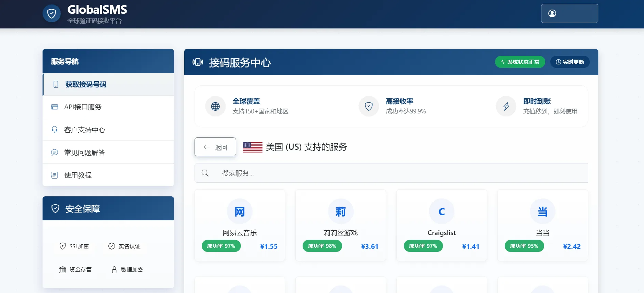Click the magnifier icon in search bar

(205, 173)
